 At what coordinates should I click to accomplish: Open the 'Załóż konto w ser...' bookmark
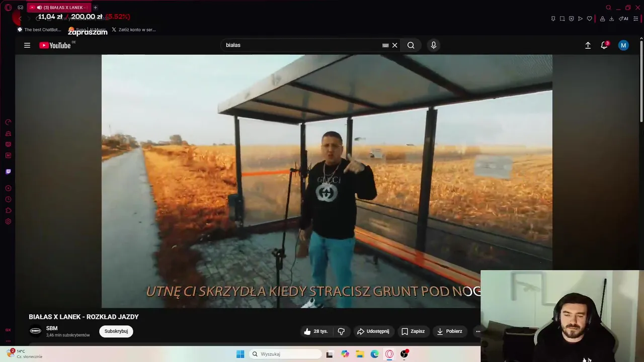pyautogui.click(x=134, y=30)
